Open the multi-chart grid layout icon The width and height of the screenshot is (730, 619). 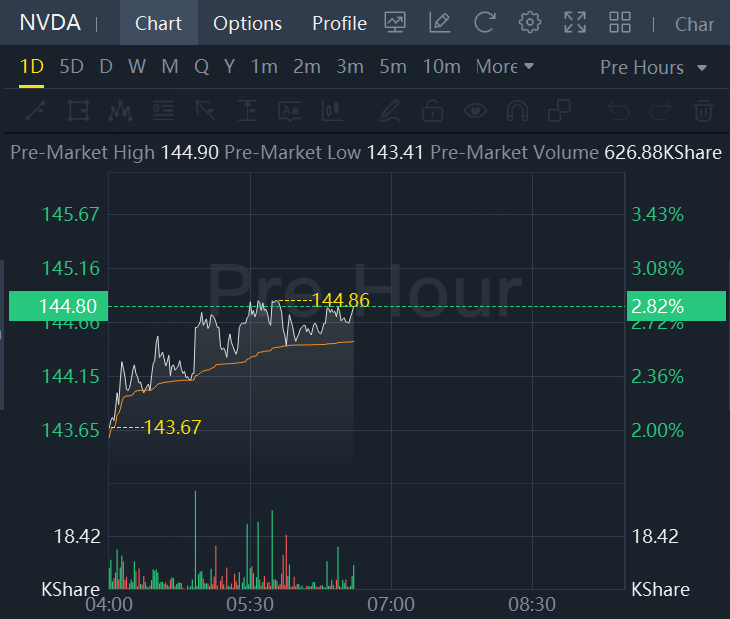click(620, 22)
